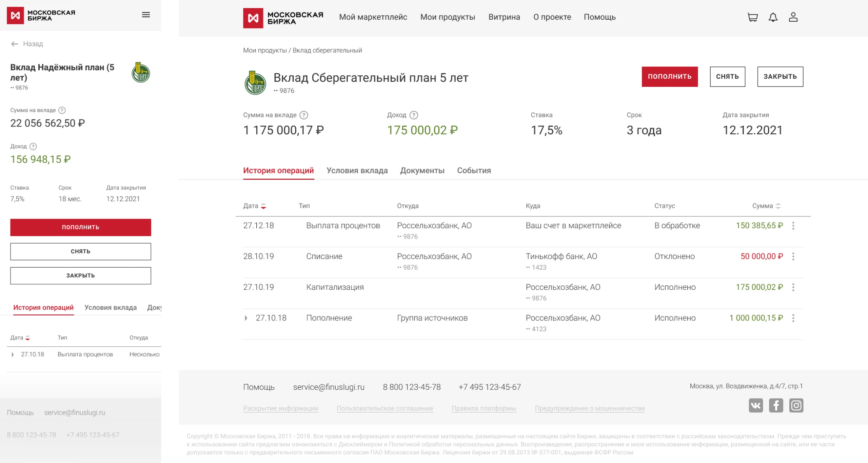Click the Rosselkhozbank logo beside desktop deposit title
The image size is (868, 463).
255,83
